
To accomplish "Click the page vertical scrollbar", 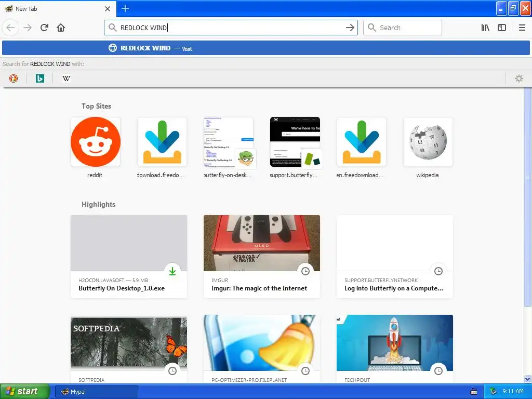I will point(527,197).
